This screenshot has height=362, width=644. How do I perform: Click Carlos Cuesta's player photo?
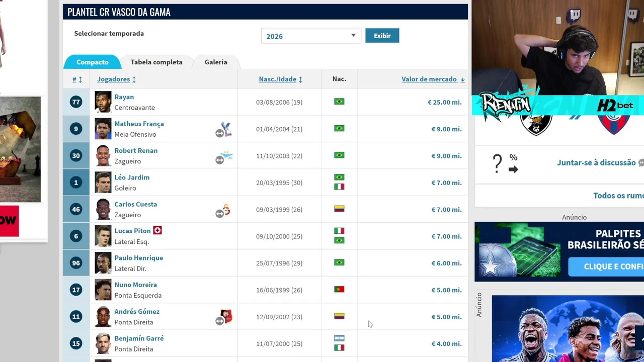point(103,209)
